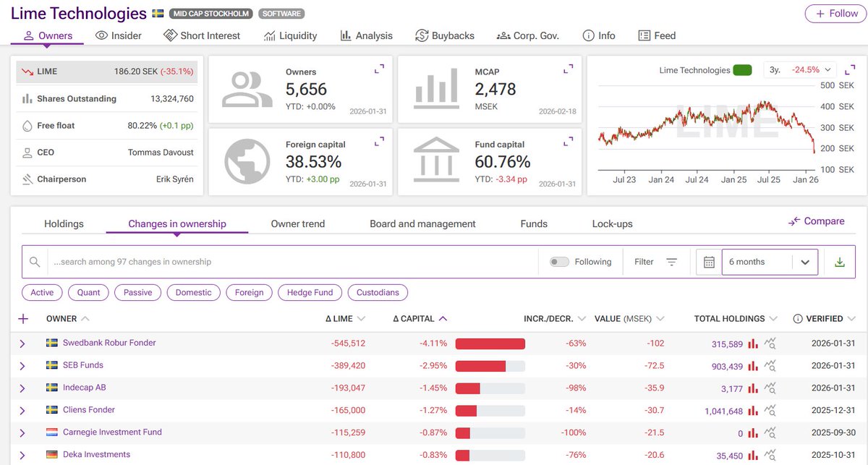This screenshot has height=465, width=868.
Task: Open Deka Investments bar chart icon
Action: coord(753,456)
